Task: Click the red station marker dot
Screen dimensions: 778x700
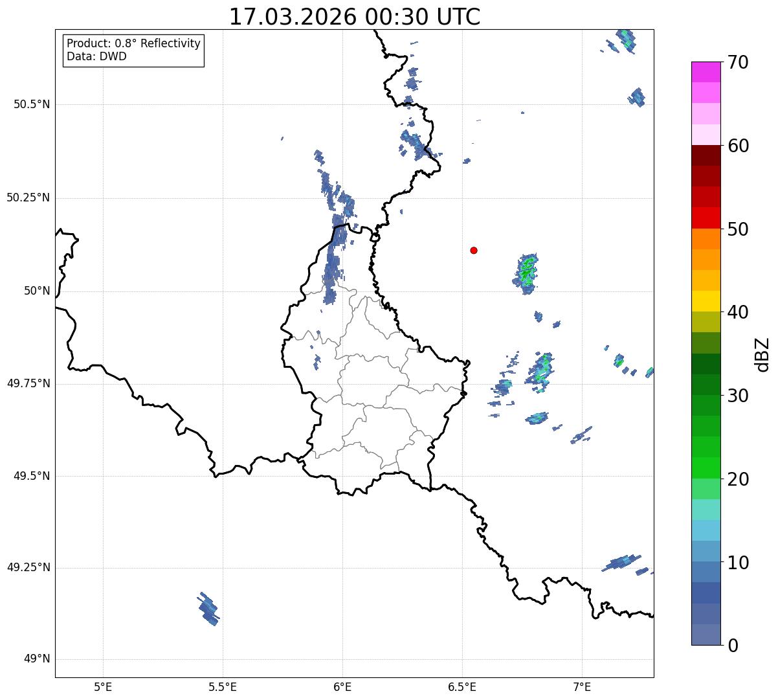Action: pyautogui.click(x=474, y=250)
